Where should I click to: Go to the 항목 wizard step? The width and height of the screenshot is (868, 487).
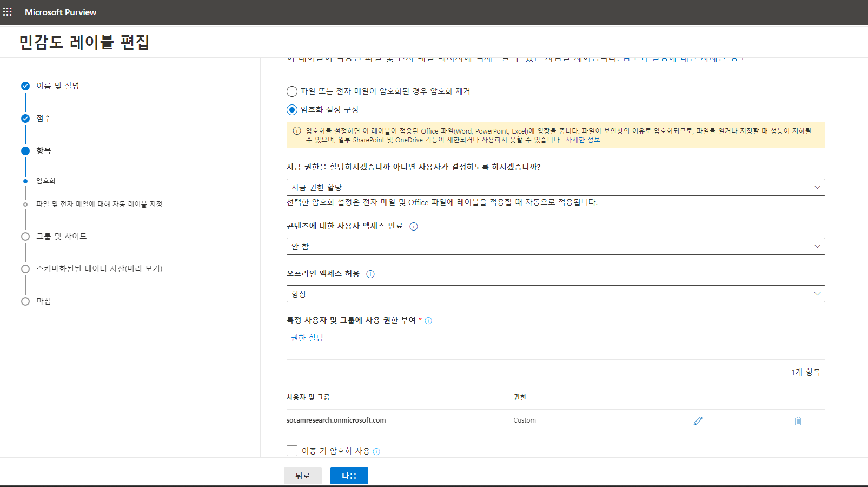[44, 151]
